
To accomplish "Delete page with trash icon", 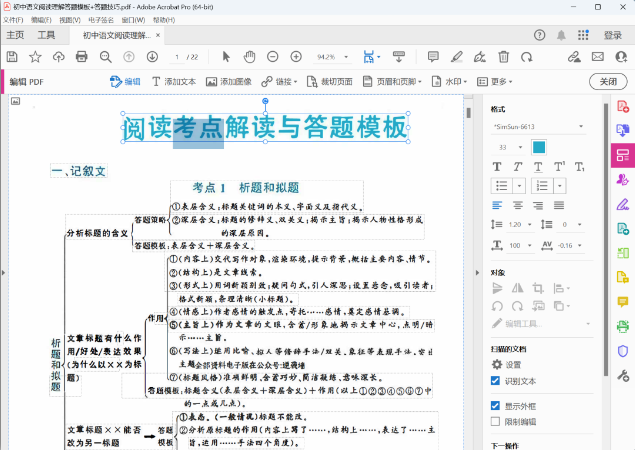I will click(503, 57).
